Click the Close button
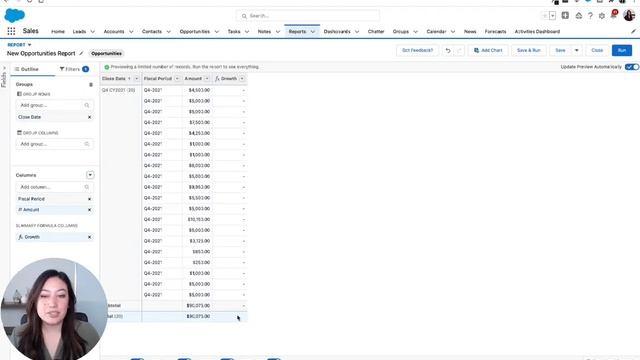This screenshot has height=360, width=640. click(x=597, y=50)
